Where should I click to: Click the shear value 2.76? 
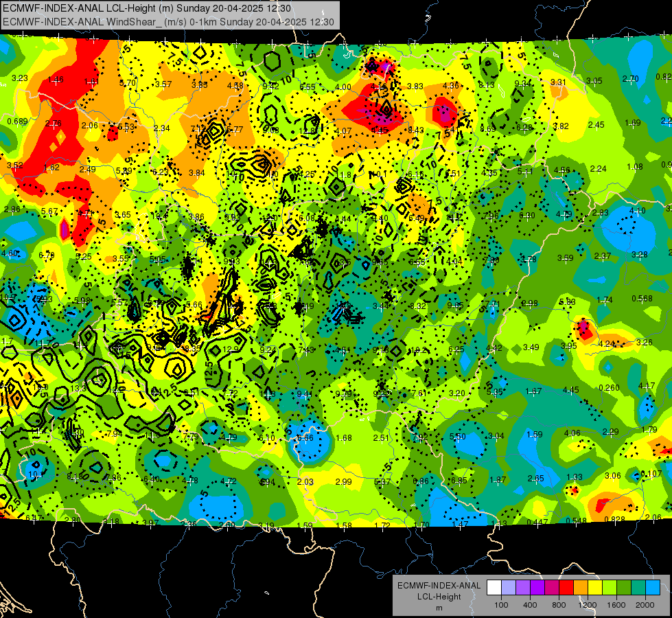(54, 124)
